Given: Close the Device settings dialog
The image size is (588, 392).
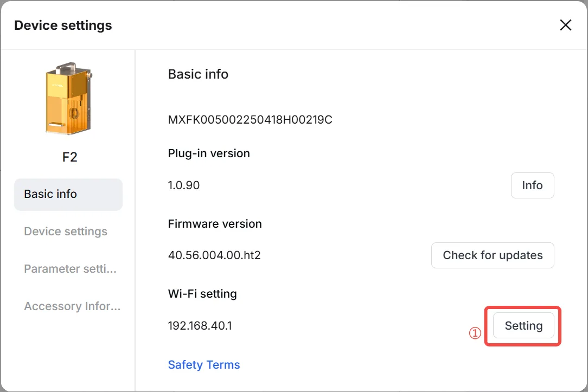Looking at the screenshot, I should point(566,25).
